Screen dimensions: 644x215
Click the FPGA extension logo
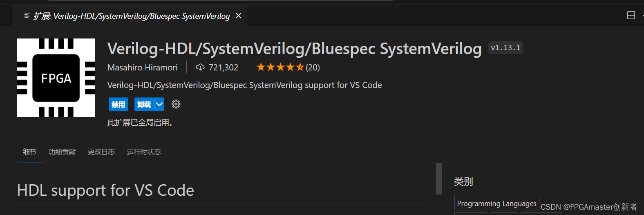pyautogui.click(x=56, y=78)
